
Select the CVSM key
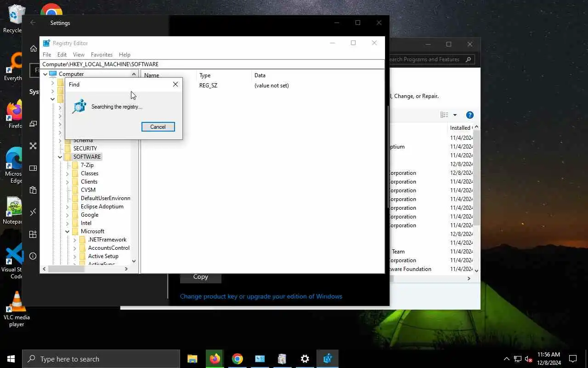(88, 190)
